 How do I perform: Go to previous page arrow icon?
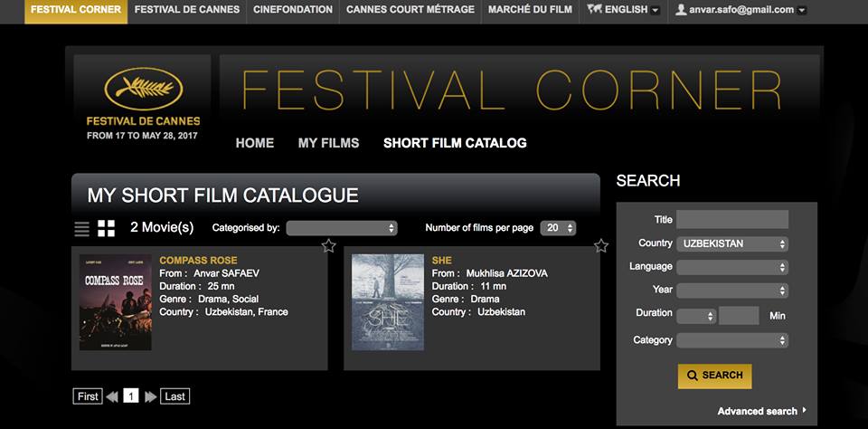click(x=112, y=396)
